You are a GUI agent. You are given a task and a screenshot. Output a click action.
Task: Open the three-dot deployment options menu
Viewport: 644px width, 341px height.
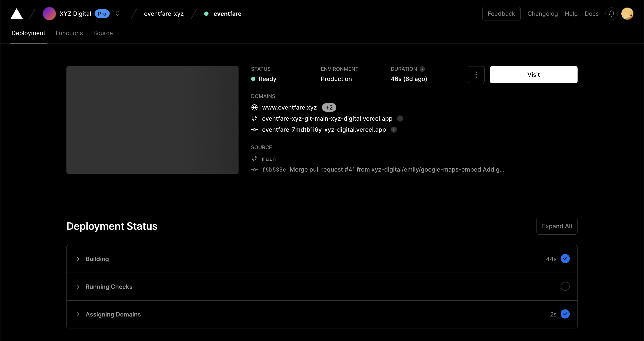coord(476,75)
